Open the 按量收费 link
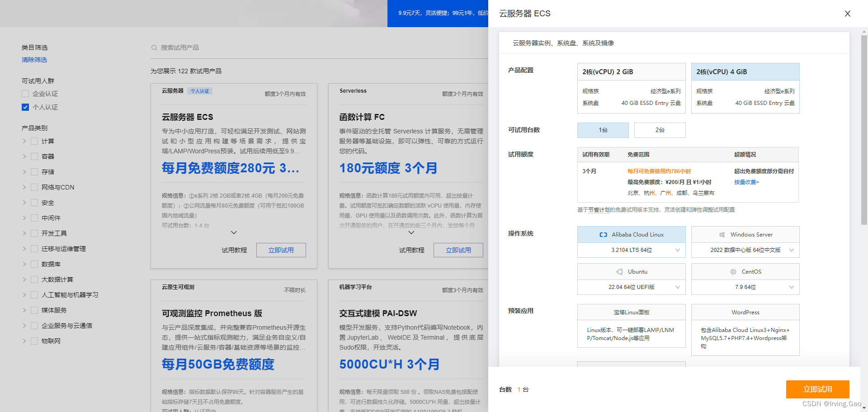868x412 pixels. (x=746, y=182)
